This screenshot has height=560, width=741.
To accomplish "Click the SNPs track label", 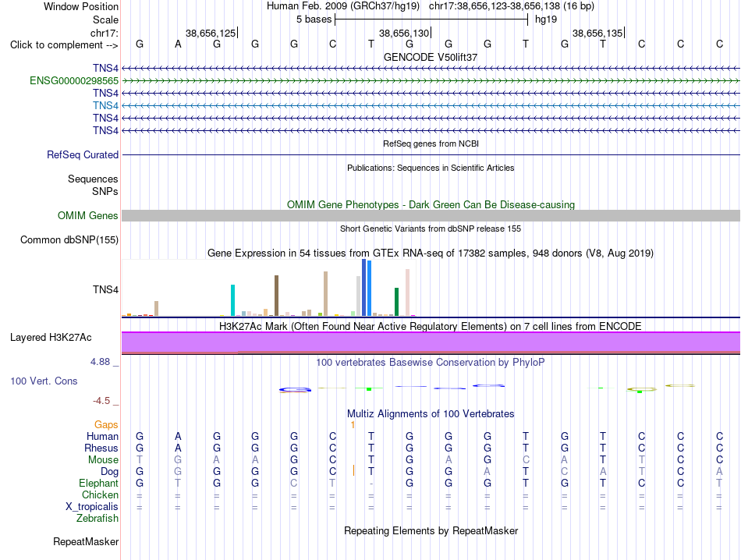I will (x=105, y=191).
